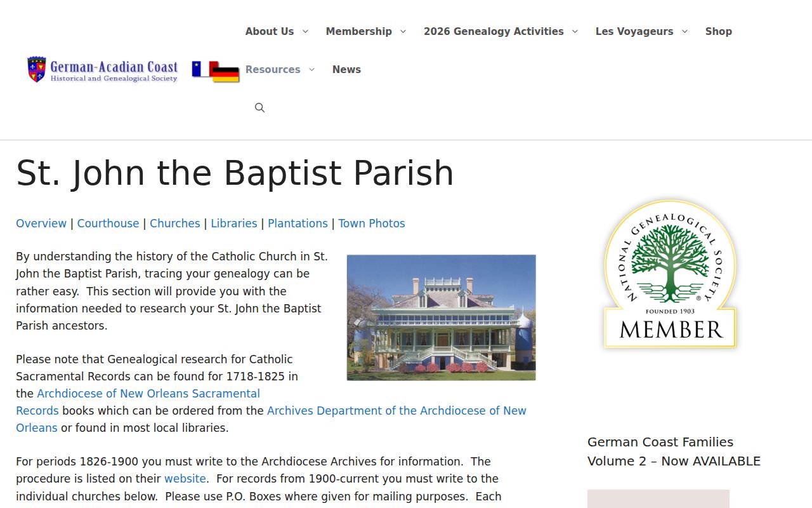Click the National Genealogical Society member badge
This screenshot has height=508, width=812.
coord(671,274)
